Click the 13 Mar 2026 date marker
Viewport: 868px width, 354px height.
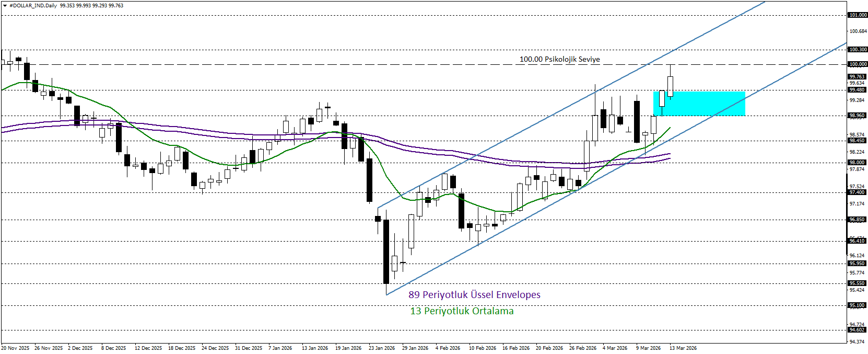[683, 348]
